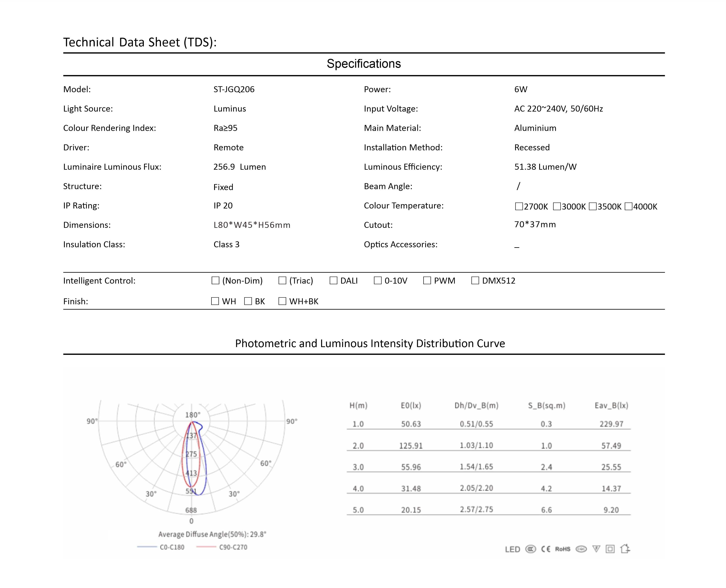Click the Specifications section heading
The image size is (726, 588).
coord(364,64)
